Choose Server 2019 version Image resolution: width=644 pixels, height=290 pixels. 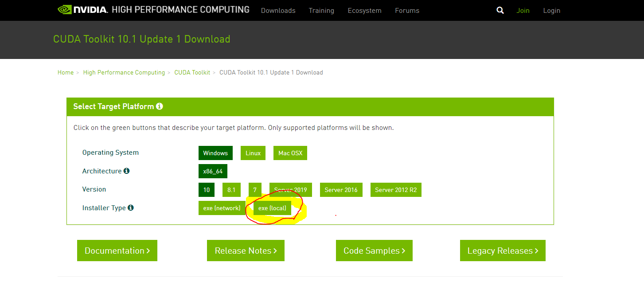coord(291,190)
